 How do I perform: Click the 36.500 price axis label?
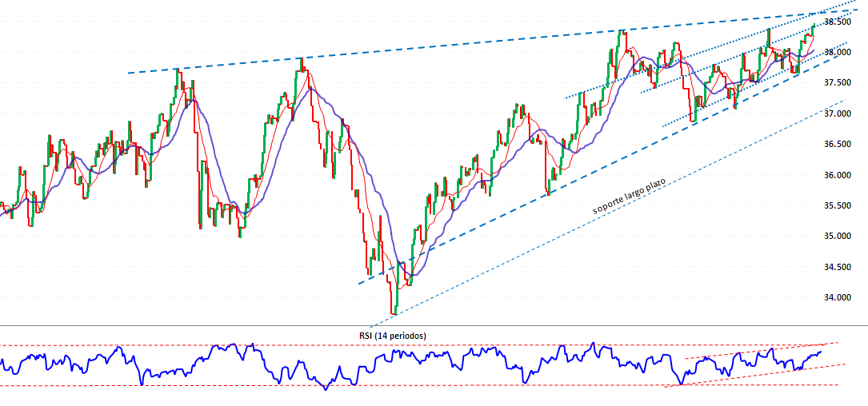(x=837, y=144)
